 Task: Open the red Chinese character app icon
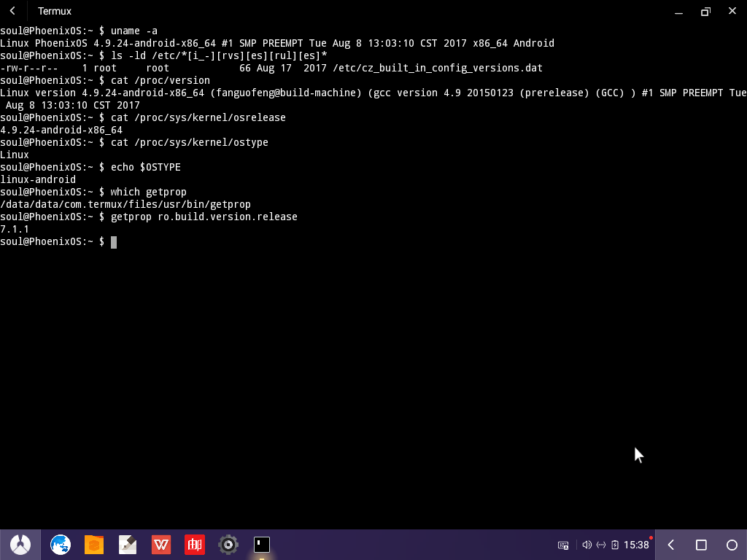tap(195, 545)
